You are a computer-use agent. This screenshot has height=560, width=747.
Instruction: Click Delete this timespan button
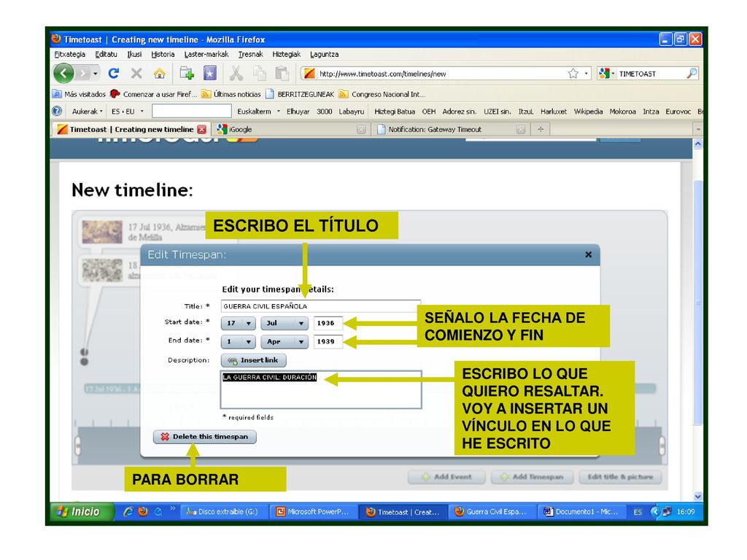[205, 437]
